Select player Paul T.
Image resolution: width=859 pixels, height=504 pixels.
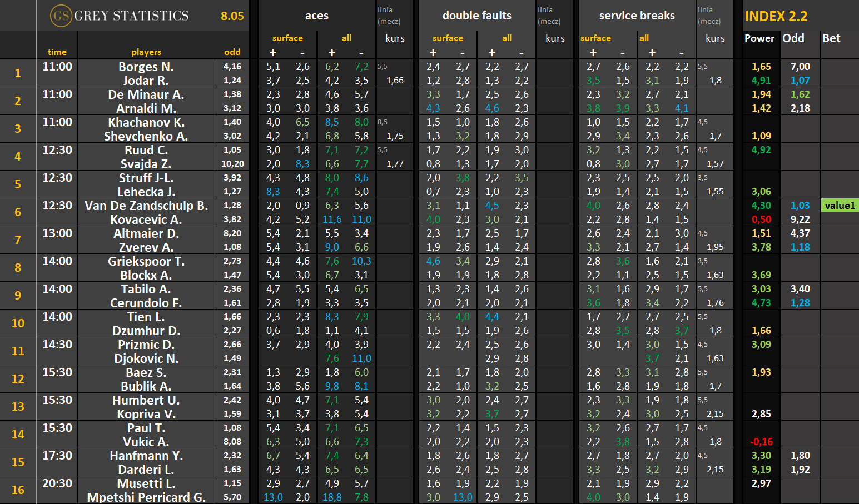(x=146, y=428)
